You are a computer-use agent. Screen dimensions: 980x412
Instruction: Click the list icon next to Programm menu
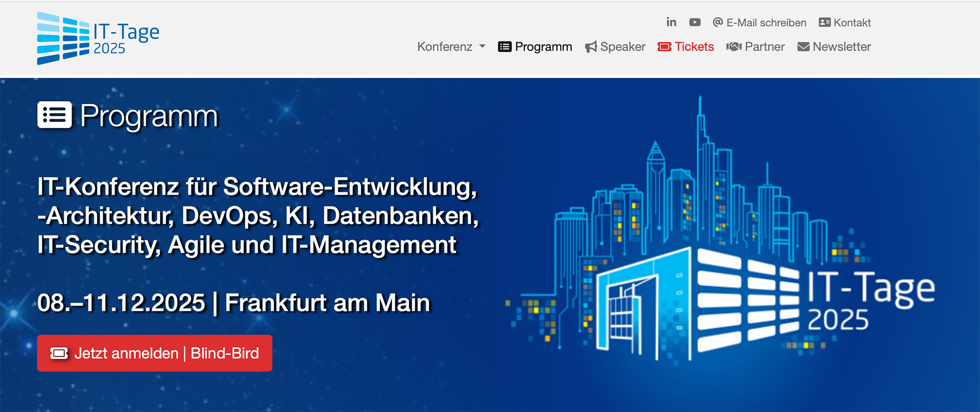[504, 47]
